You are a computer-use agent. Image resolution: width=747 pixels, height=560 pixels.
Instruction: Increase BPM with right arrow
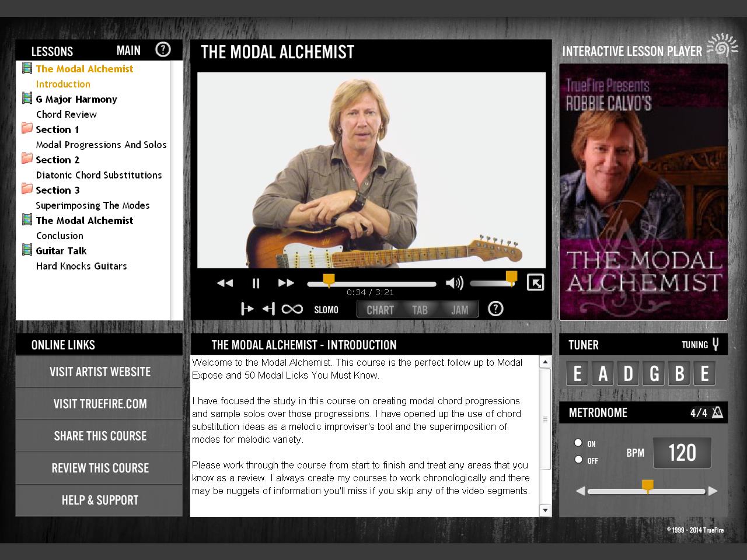(x=713, y=491)
